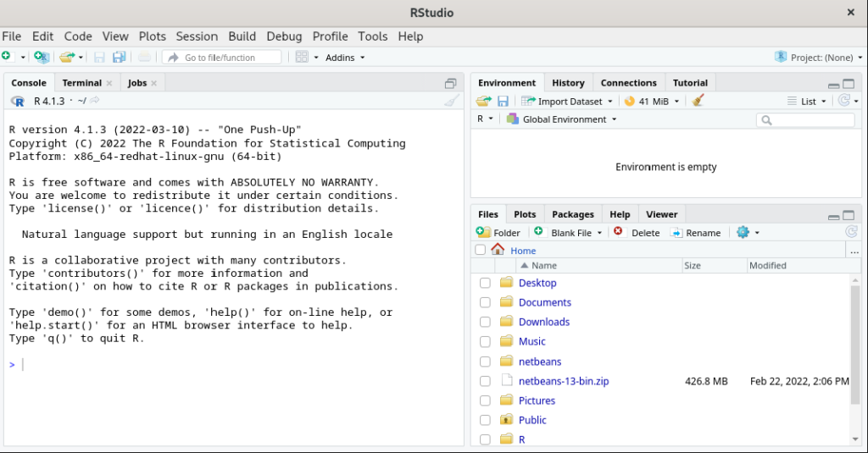The width and height of the screenshot is (868, 453).
Task: Open the Tools menu
Action: [373, 36]
